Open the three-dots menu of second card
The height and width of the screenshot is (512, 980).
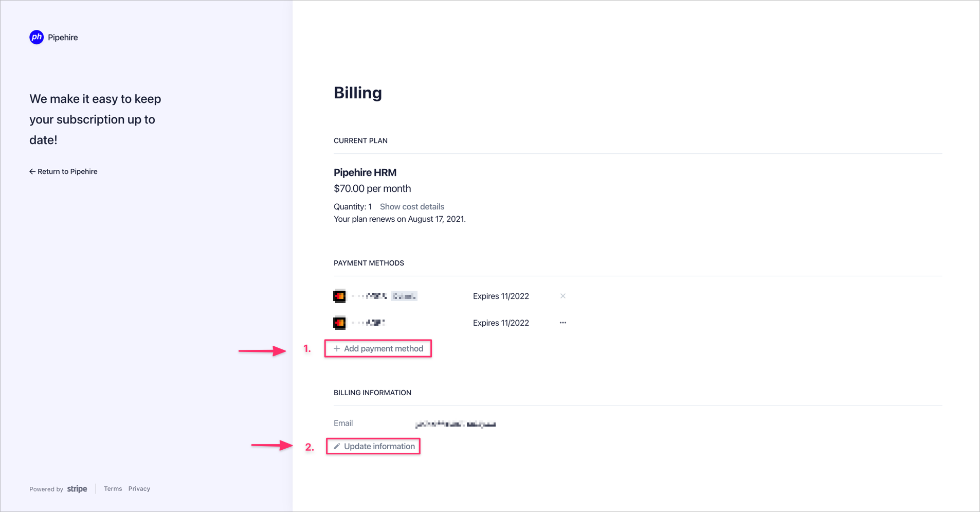tap(563, 323)
